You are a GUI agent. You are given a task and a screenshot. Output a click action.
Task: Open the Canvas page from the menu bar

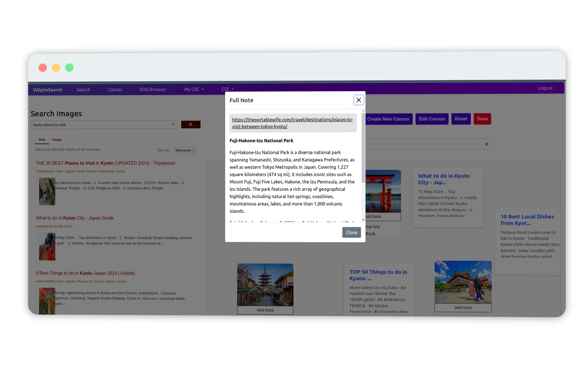pos(115,89)
